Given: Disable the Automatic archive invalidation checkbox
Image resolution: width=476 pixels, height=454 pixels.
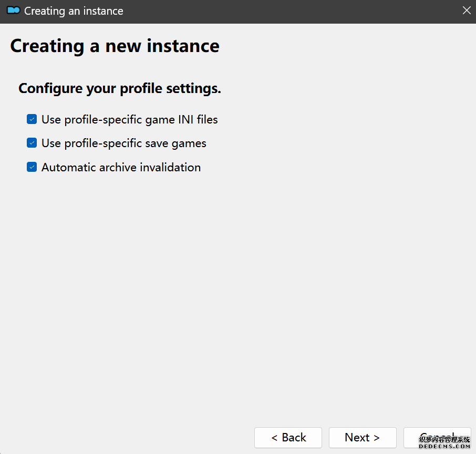Looking at the screenshot, I should pyautogui.click(x=32, y=168).
